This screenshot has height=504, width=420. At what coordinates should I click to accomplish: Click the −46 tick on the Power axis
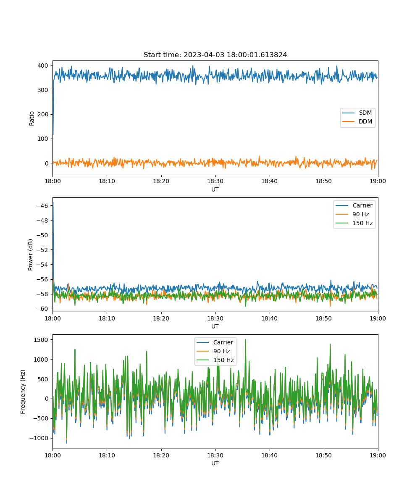43,205
